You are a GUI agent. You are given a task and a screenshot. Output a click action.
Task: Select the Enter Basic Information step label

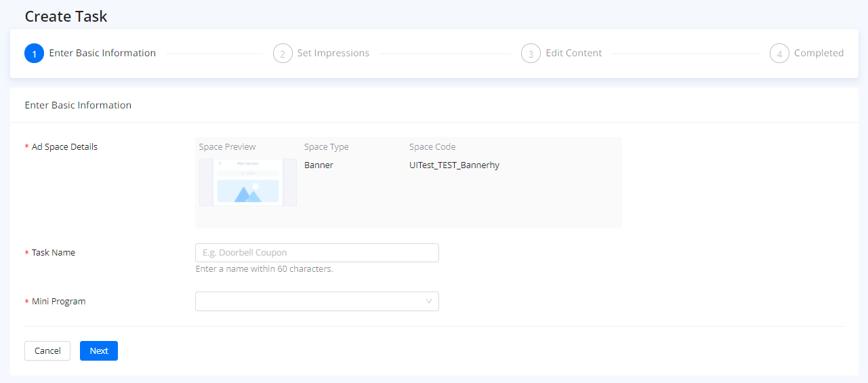coord(102,53)
